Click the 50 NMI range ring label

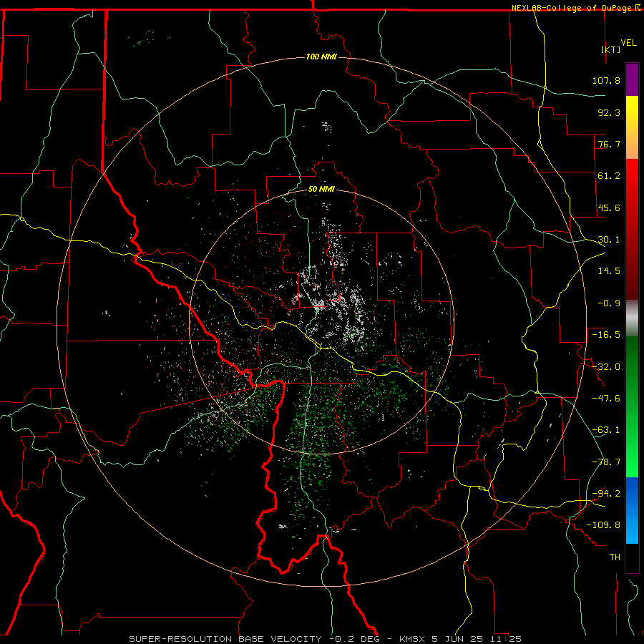click(321, 190)
